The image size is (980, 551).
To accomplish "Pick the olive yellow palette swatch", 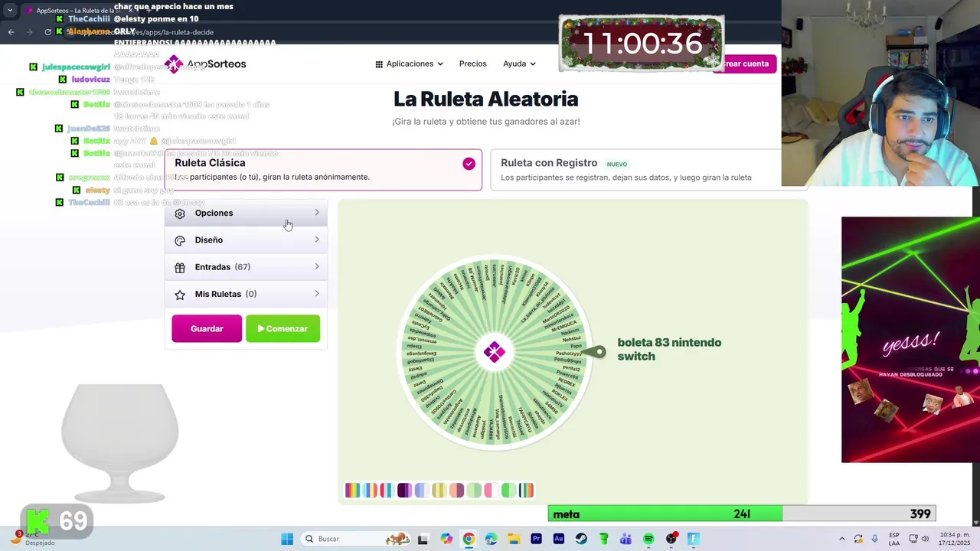I will 439,491.
